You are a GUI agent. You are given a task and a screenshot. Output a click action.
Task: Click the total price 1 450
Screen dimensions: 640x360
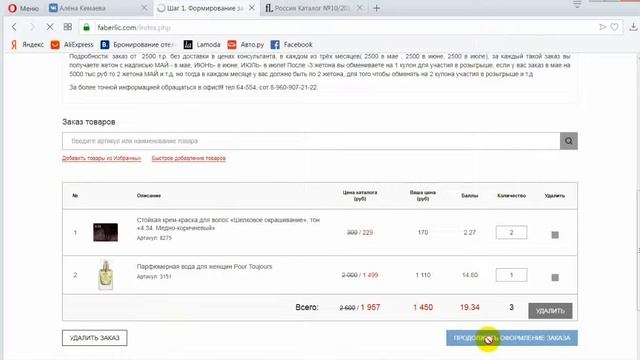click(x=422, y=307)
